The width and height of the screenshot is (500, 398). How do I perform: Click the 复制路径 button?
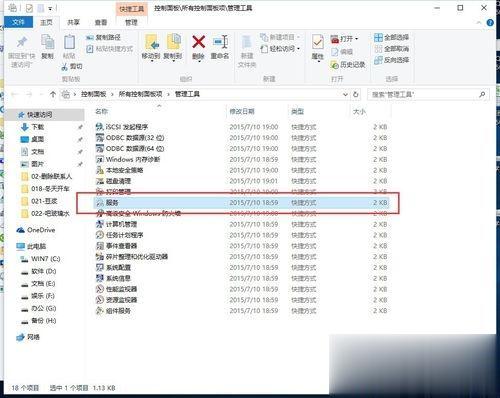[x=103, y=37]
